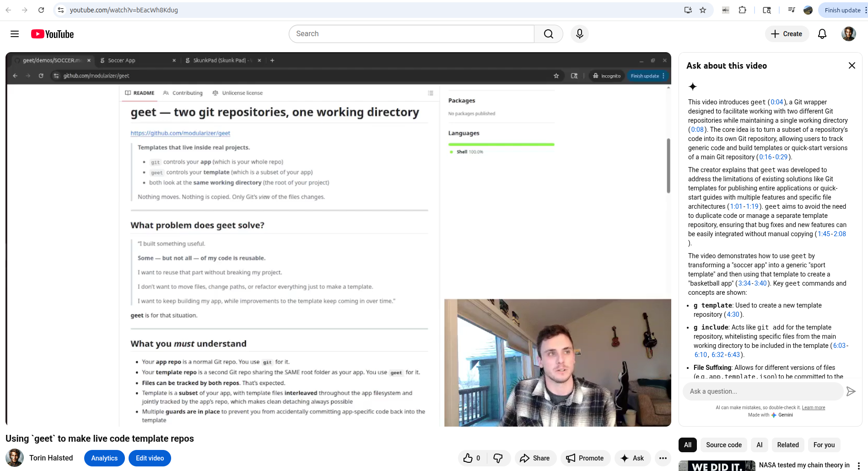Open the browser Extensions puzzle menu

pos(743,10)
